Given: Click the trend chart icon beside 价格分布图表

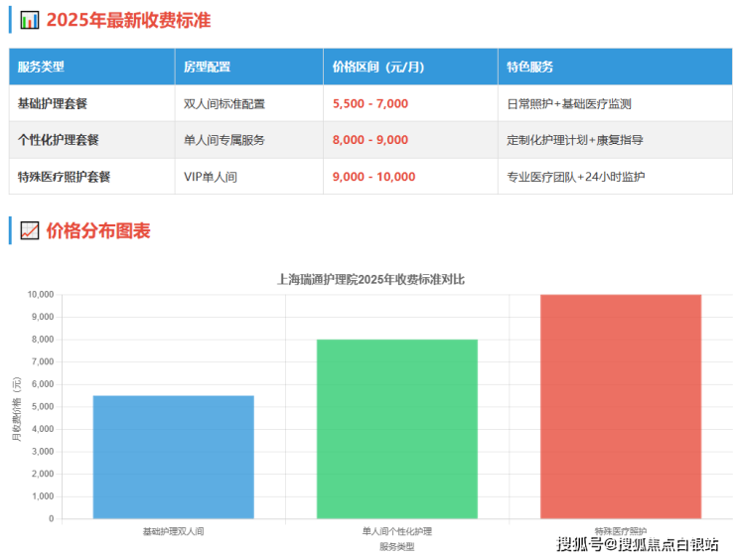Looking at the screenshot, I should point(30,231).
